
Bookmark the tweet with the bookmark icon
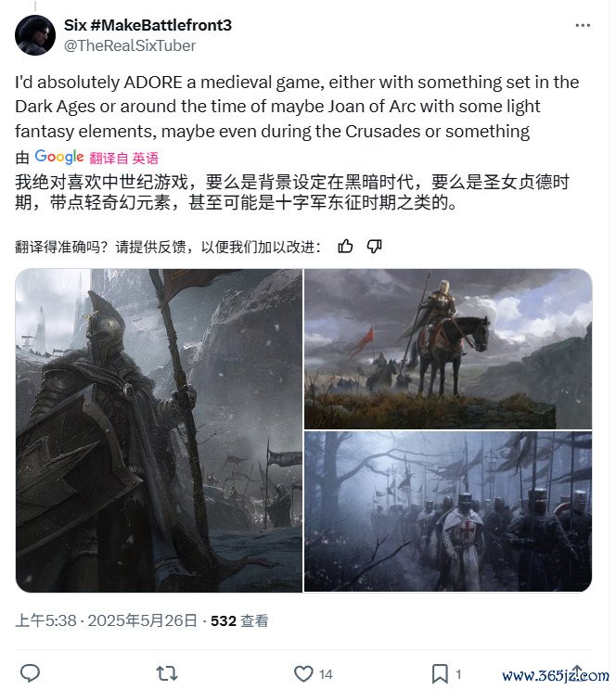coord(440,673)
